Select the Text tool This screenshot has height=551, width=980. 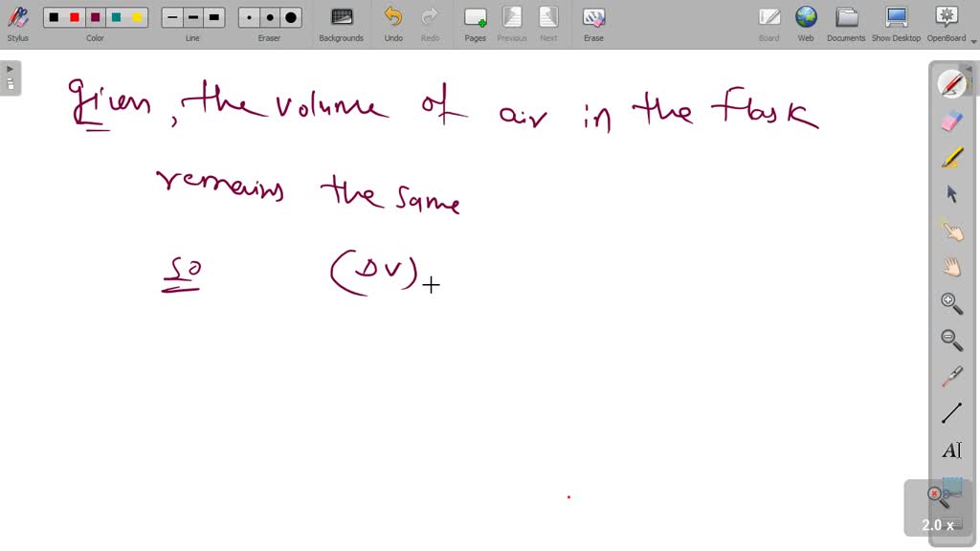[951, 450]
